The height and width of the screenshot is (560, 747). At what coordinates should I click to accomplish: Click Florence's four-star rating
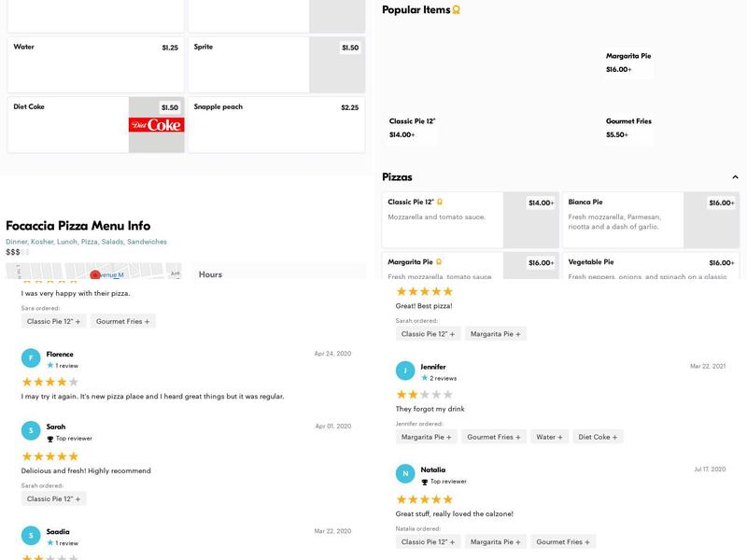pyautogui.click(x=49, y=382)
